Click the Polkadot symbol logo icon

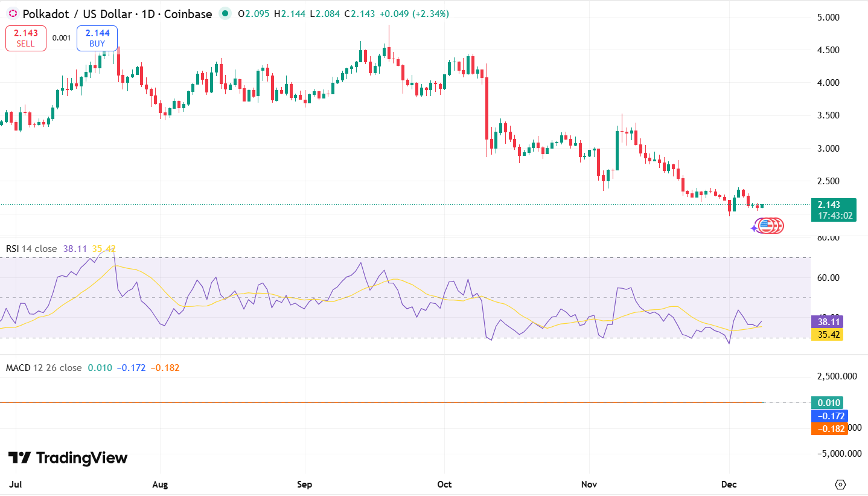(11, 13)
